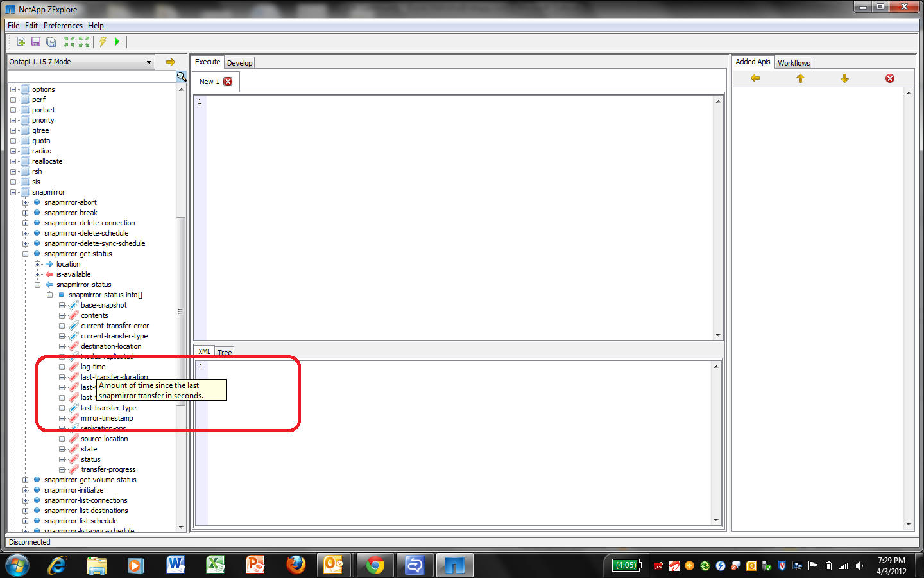Collapse the snapmirror-get-status node
Viewport: 924px width, 578px height.
[x=25, y=254]
